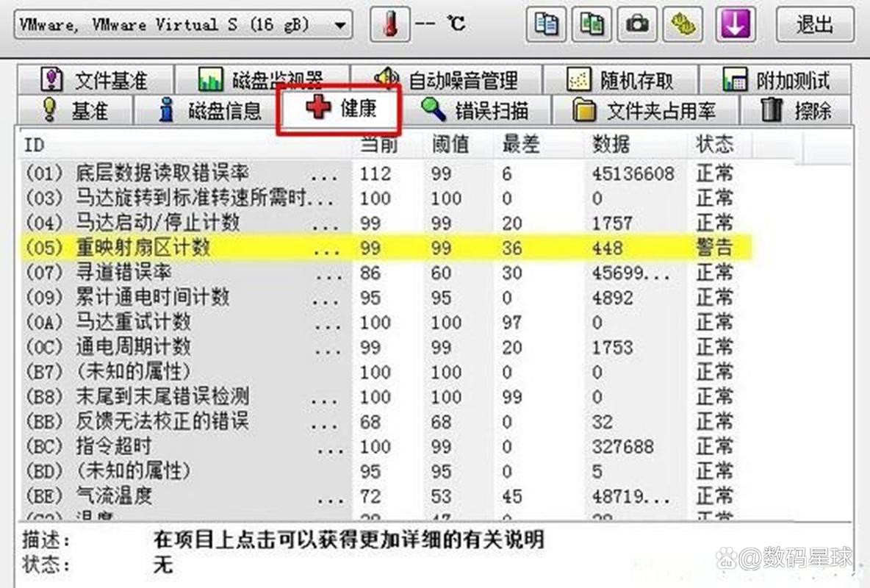Click the ID column header
The height and width of the screenshot is (588, 870).
pos(186,145)
